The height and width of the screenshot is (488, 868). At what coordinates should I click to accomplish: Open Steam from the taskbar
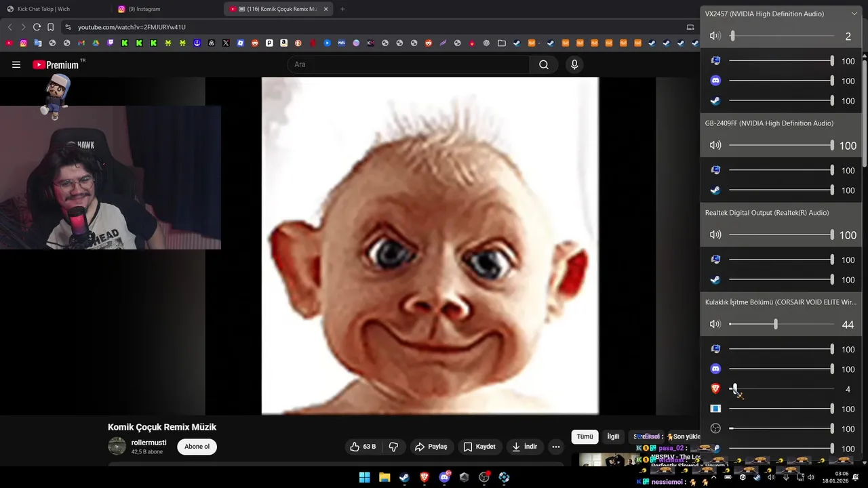404,477
